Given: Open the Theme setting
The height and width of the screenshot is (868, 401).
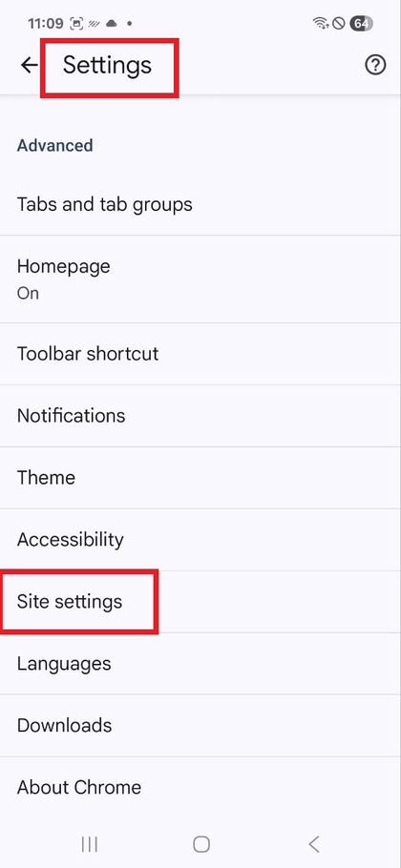Looking at the screenshot, I should 200,478.
